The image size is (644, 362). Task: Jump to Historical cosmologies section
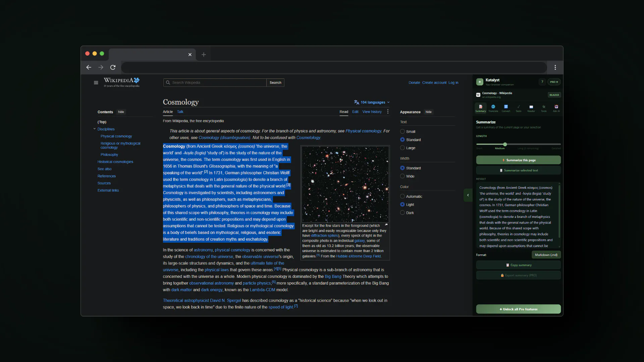pyautogui.click(x=115, y=162)
